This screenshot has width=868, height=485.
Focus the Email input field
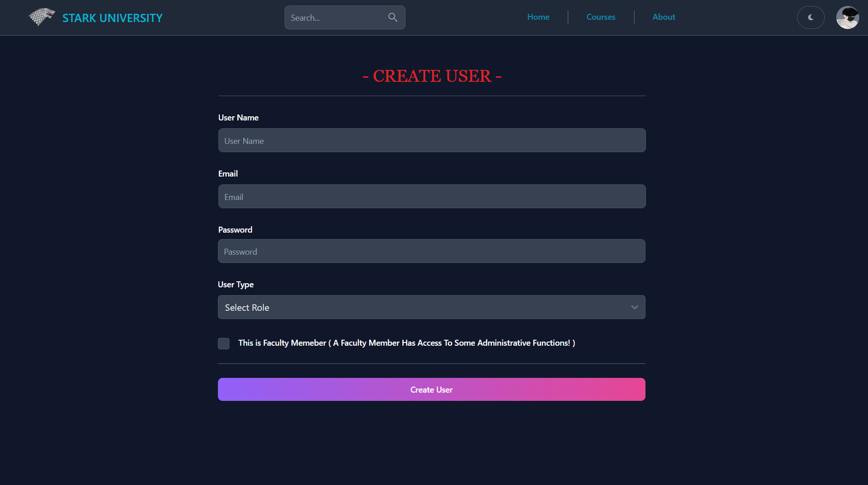point(431,196)
